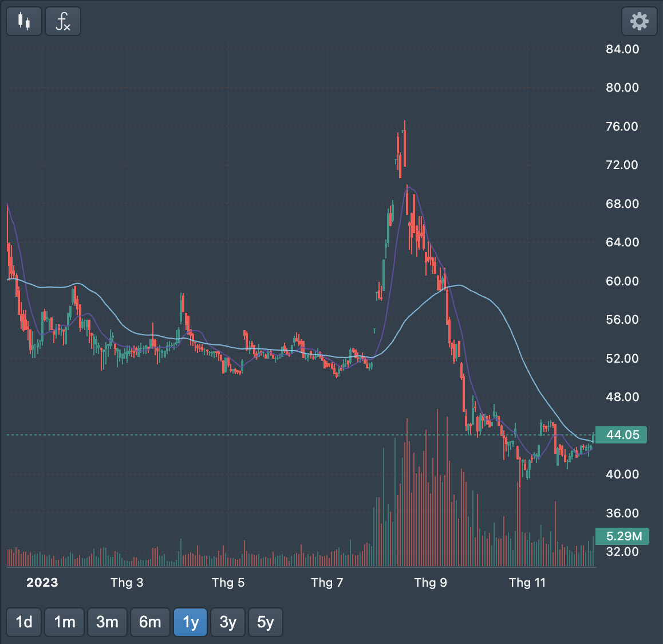Select the Thg 5 date marker
The height and width of the screenshot is (644, 663).
pyautogui.click(x=228, y=583)
